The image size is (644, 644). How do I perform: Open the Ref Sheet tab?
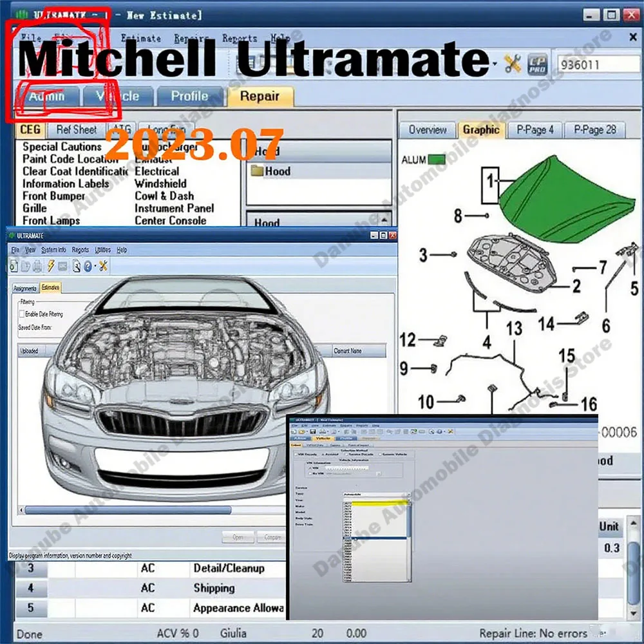76,130
